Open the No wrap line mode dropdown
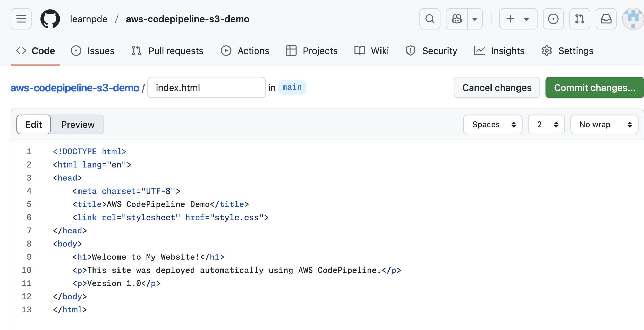644x330 pixels. [604, 125]
